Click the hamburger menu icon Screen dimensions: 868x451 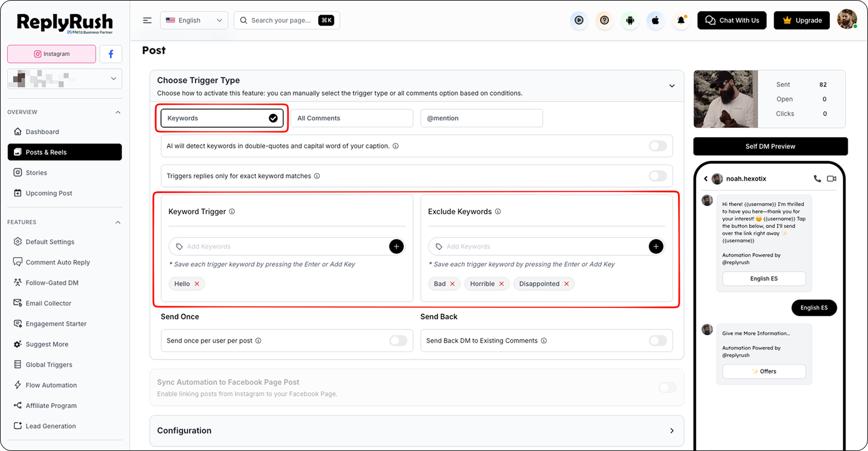[148, 20]
